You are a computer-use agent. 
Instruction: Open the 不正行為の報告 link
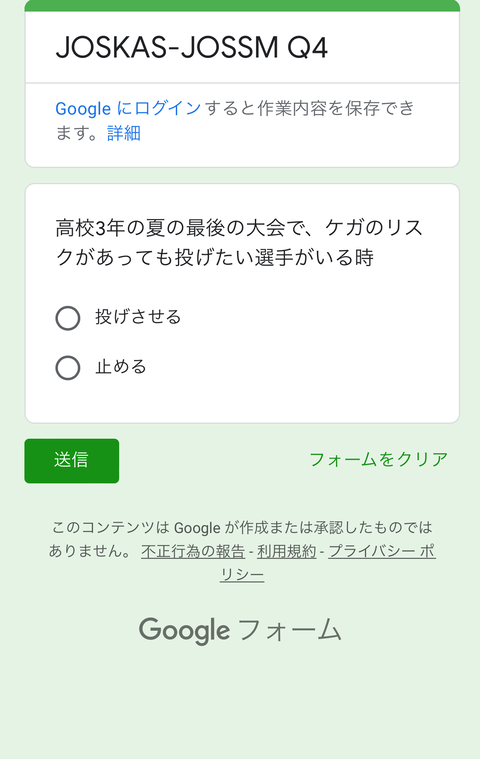(193, 551)
